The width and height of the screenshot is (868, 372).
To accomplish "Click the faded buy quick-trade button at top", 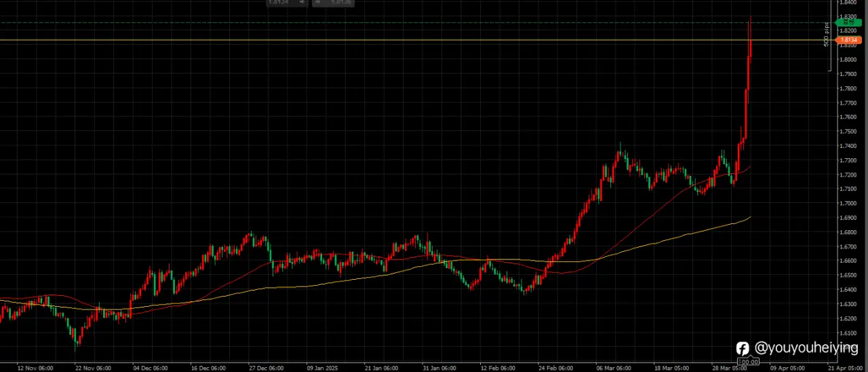I will (x=333, y=3).
